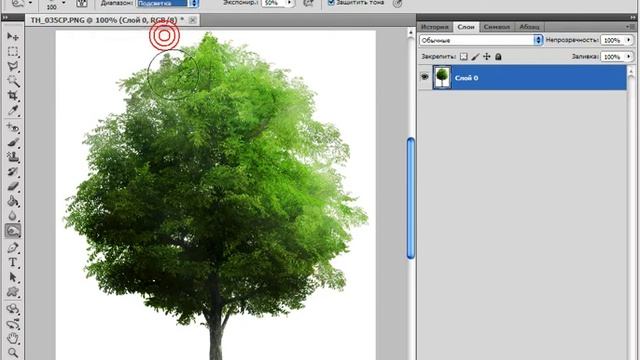This screenshot has height=360, width=640.
Task: Open Непрозрачность opacity slider arrow
Action: 629,40
